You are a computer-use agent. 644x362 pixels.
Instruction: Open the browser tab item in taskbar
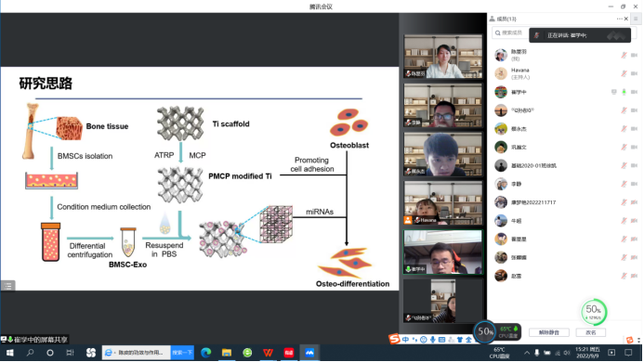coord(136,353)
